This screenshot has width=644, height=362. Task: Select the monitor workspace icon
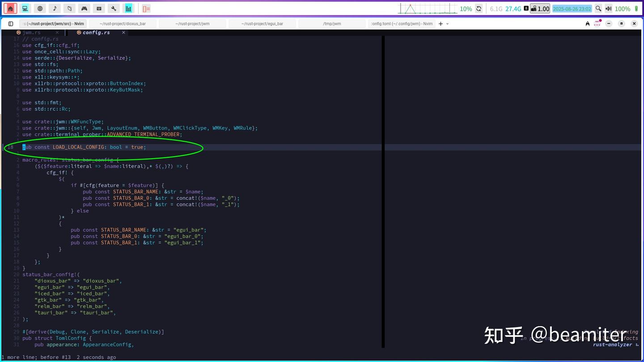click(x=25, y=8)
